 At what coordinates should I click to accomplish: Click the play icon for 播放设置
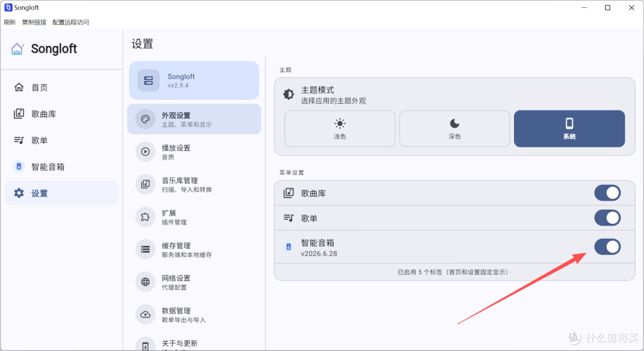[x=145, y=152]
